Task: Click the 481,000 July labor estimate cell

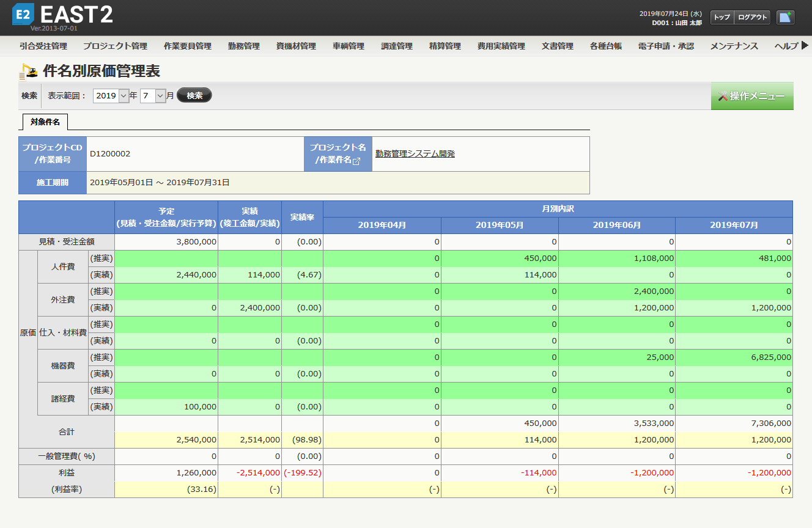Action: (x=734, y=258)
